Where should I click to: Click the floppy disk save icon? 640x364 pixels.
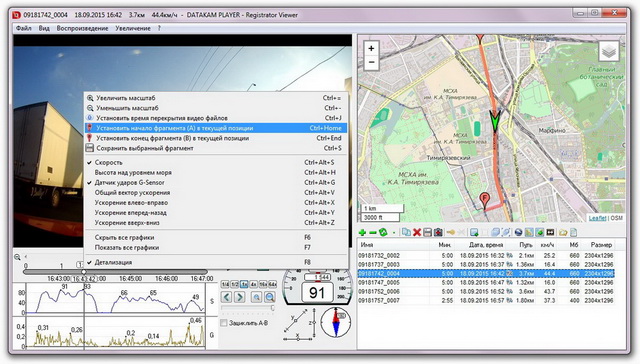pos(427,233)
